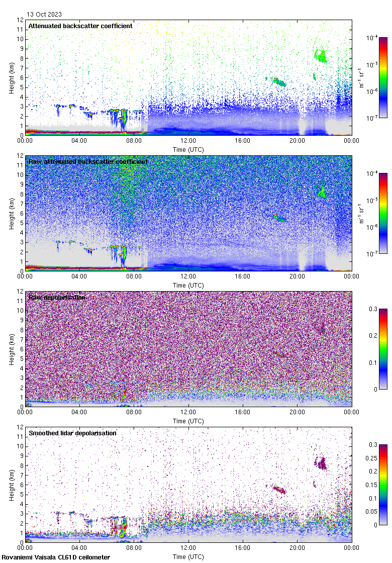The height and width of the screenshot is (563, 392).
Task: Click the raw attenuated backscatter panel's color bar
Action: (x=383, y=213)
